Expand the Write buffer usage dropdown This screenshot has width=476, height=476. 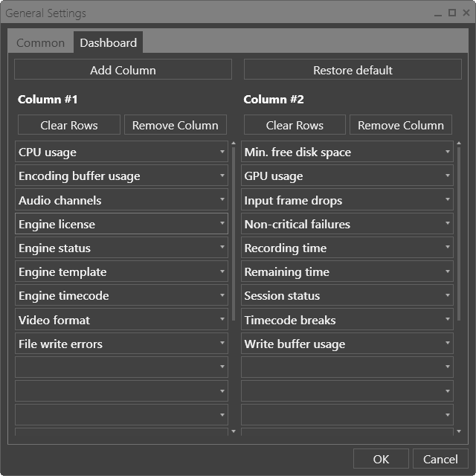347,344
